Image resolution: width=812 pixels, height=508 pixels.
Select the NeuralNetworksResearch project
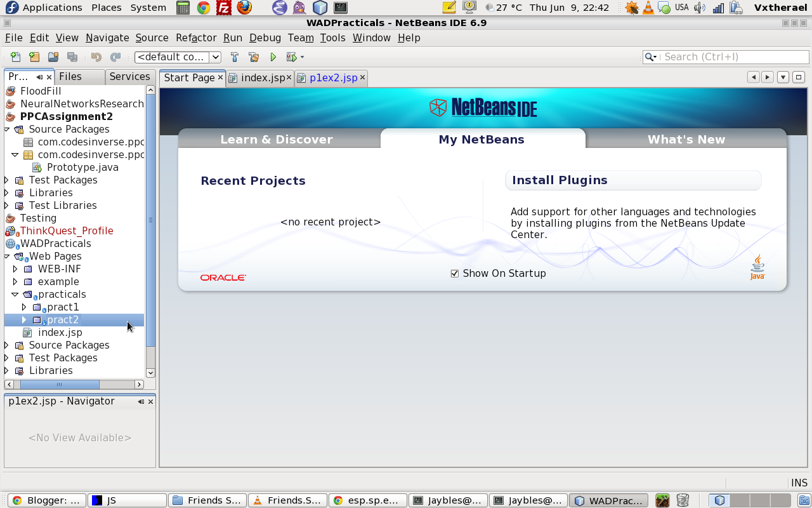[x=82, y=104]
